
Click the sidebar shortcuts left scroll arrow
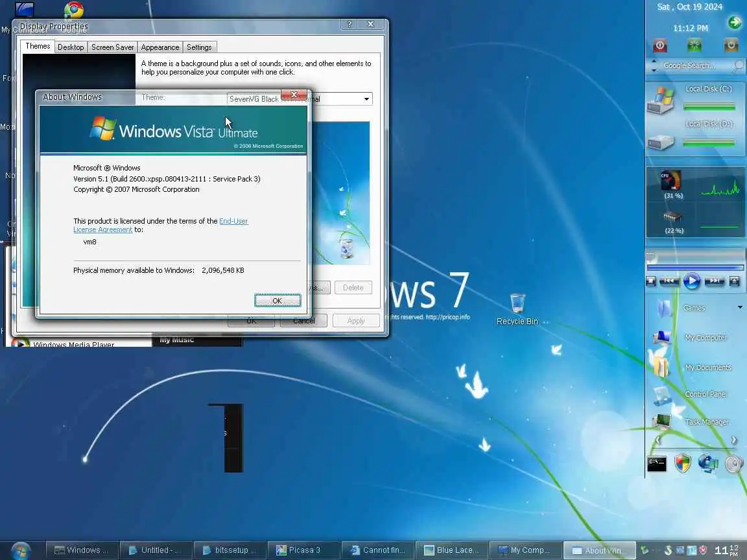[x=658, y=441]
